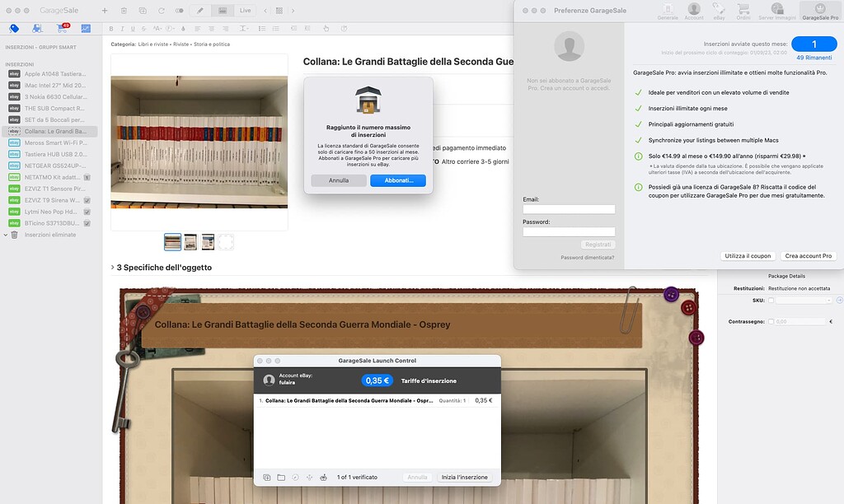Open the listings tag section icon

click(14, 29)
